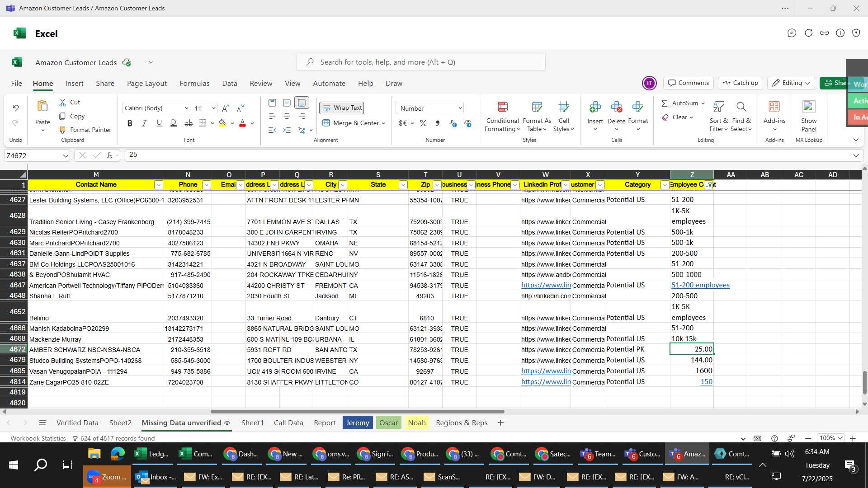The image size is (868, 488).
Task: Click the Comments button
Action: coord(689,83)
